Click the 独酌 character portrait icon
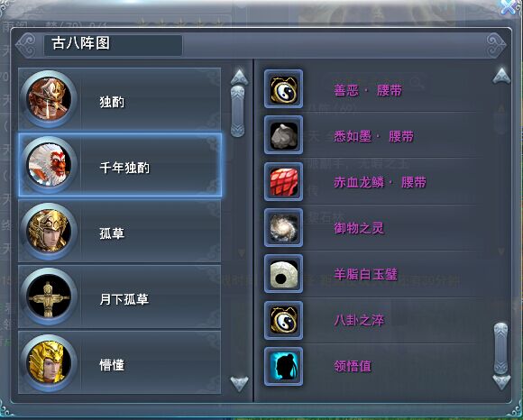 [49, 99]
